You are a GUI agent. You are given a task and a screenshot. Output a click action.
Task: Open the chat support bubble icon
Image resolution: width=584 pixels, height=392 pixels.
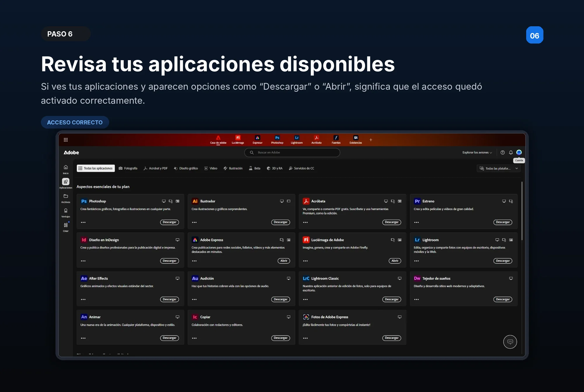click(x=510, y=342)
